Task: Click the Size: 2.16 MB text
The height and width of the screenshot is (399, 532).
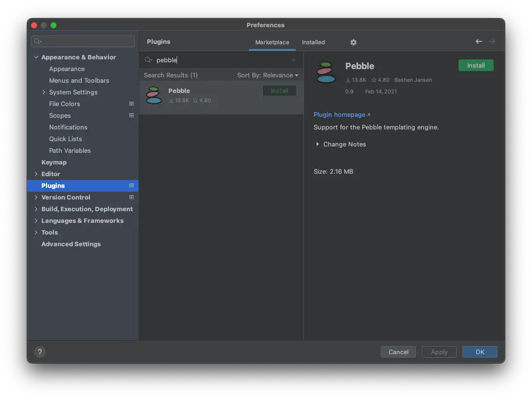Action: tap(333, 171)
